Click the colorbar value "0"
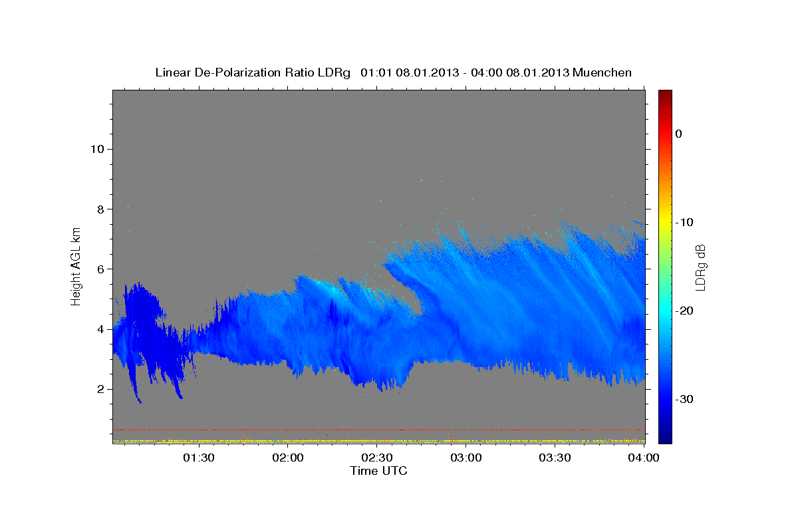Viewport: 798px width, 532px height. tap(679, 134)
